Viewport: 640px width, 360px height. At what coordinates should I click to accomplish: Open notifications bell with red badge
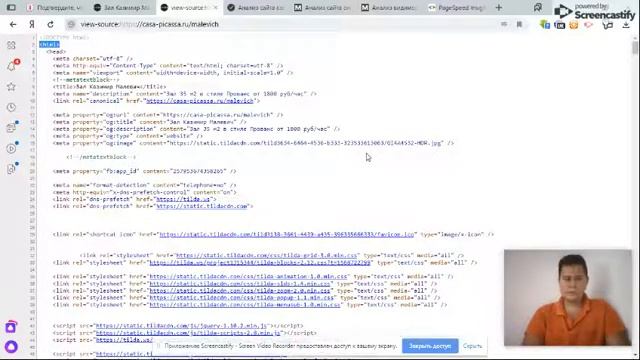[11, 66]
